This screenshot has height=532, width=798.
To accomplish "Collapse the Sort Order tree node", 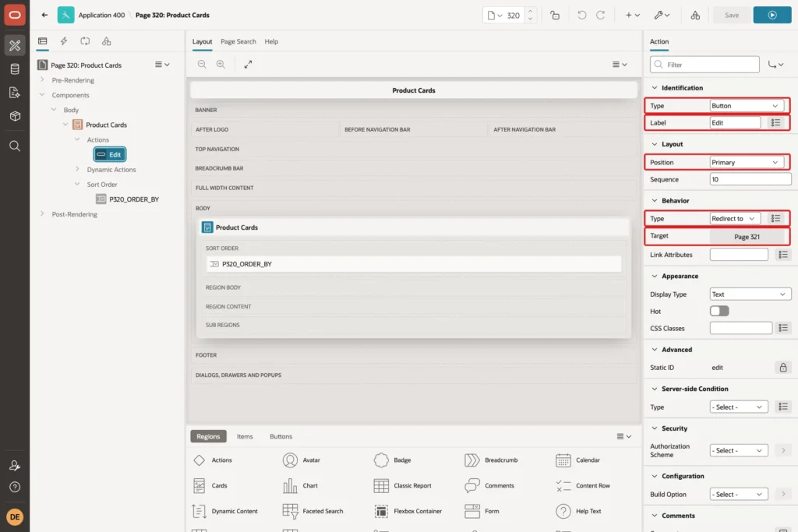I will click(77, 184).
